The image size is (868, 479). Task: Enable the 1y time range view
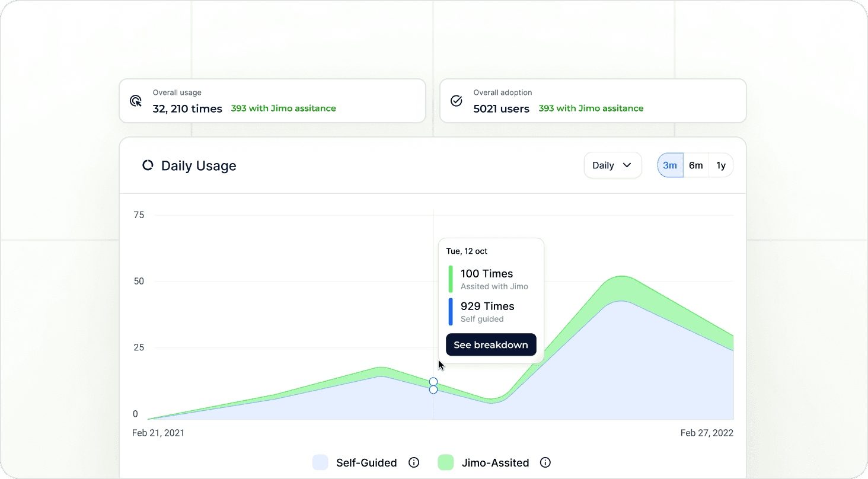(x=721, y=165)
